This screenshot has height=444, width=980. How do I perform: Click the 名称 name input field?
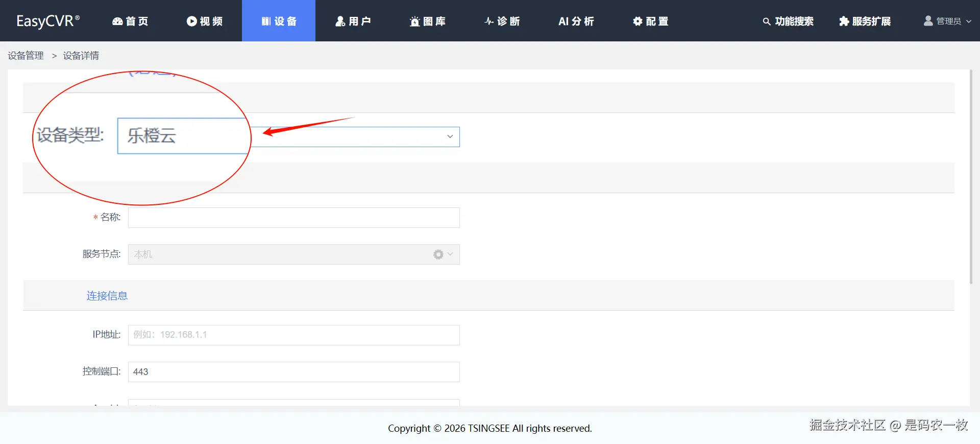point(294,218)
